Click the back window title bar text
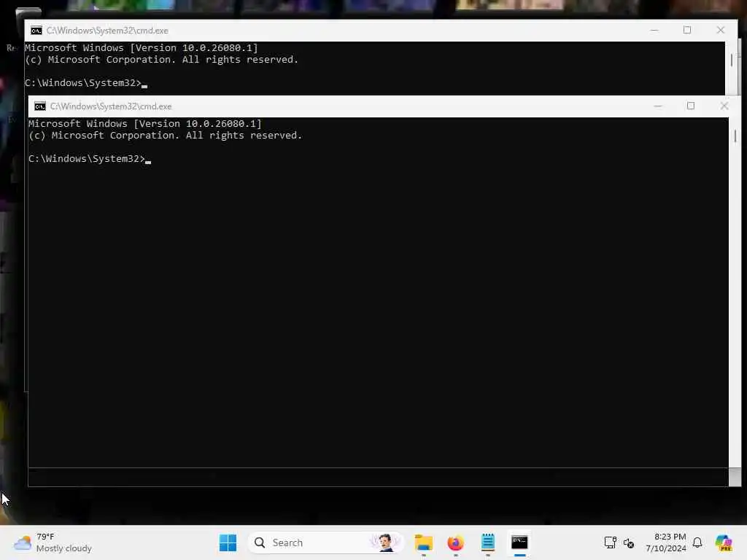This screenshot has width=747, height=560. (107, 31)
